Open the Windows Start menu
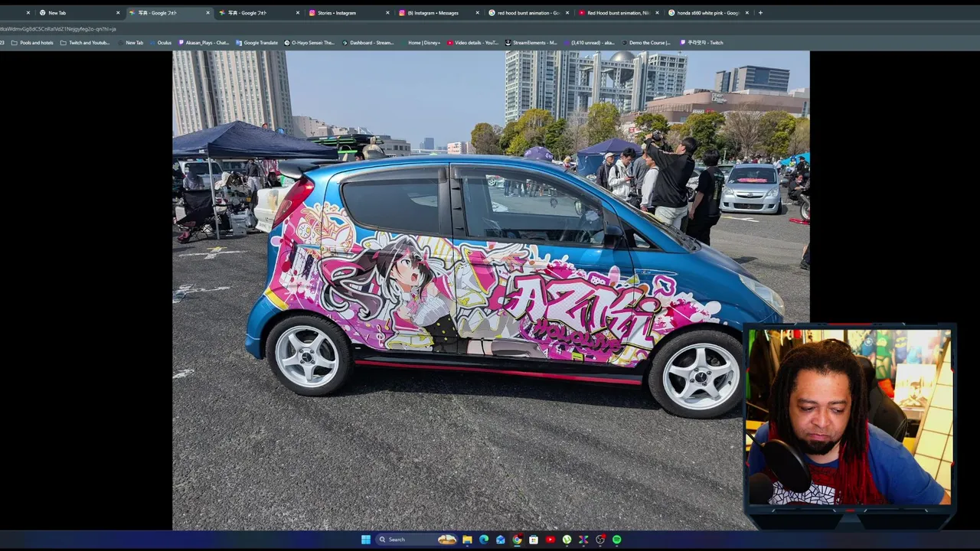 pos(366,540)
